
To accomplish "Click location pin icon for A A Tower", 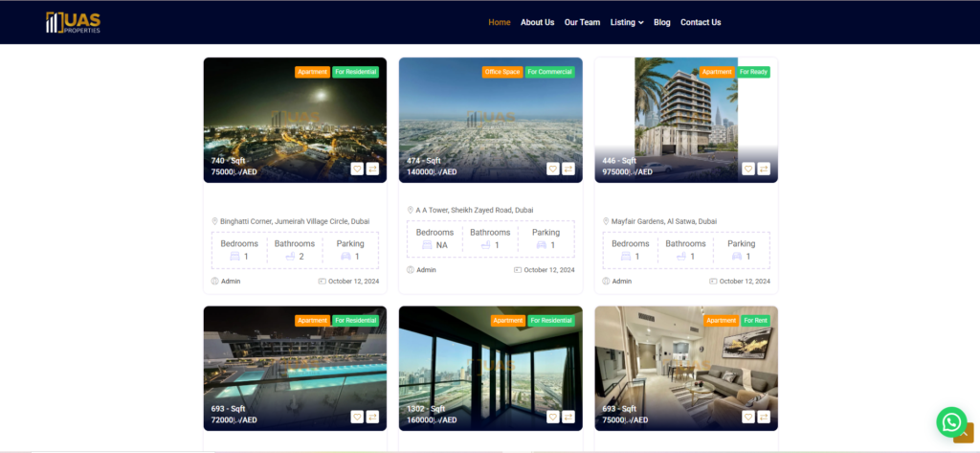I will (411, 210).
